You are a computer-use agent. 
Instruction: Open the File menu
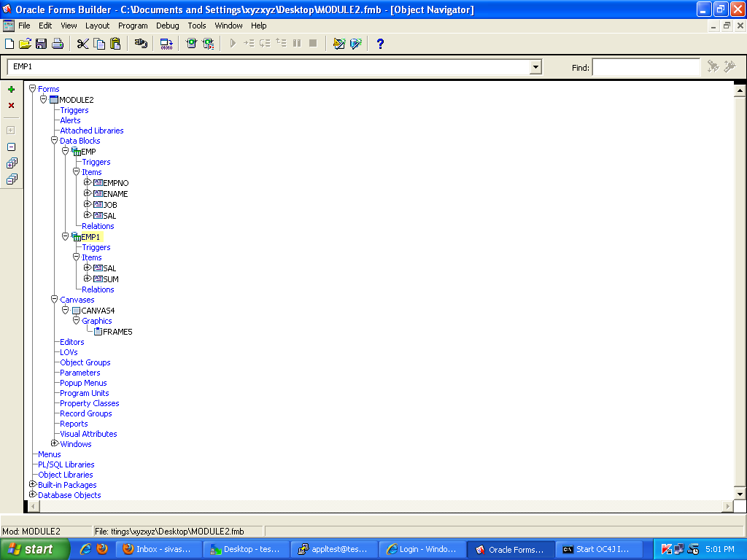(x=24, y=26)
